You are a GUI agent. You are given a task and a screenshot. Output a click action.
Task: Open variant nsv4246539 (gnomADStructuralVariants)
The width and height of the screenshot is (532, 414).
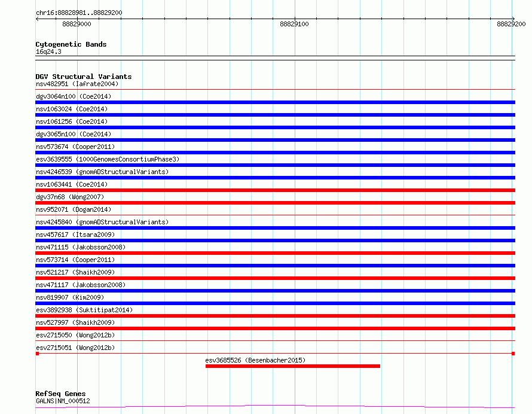pyautogui.click(x=102, y=172)
